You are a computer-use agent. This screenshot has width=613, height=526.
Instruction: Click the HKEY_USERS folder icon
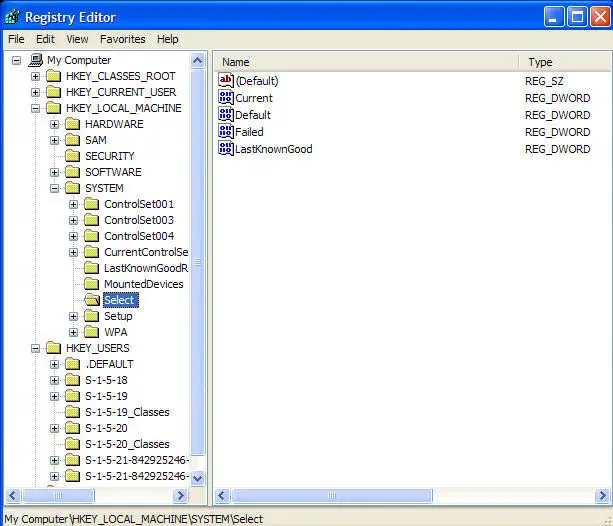click(54, 348)
